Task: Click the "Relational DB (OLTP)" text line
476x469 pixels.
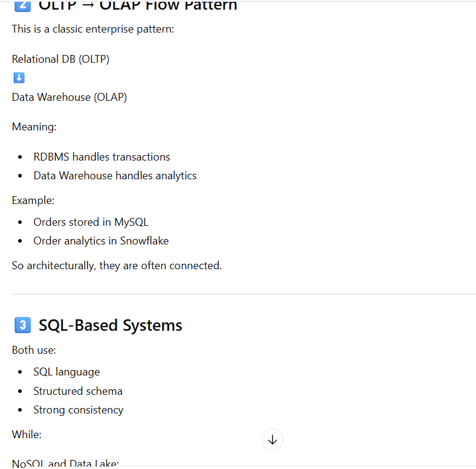Action: coord(60,59)
